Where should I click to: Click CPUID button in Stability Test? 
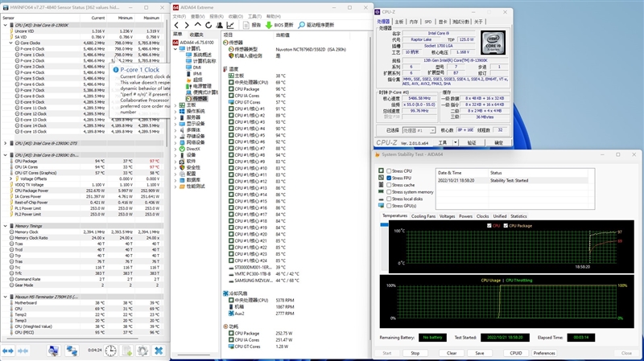click(516, 353)
